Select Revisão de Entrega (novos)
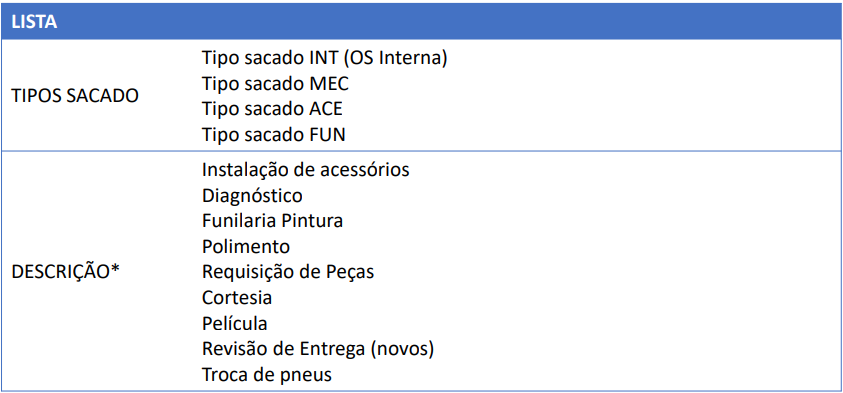843x393 pixels. coord(318,349)
